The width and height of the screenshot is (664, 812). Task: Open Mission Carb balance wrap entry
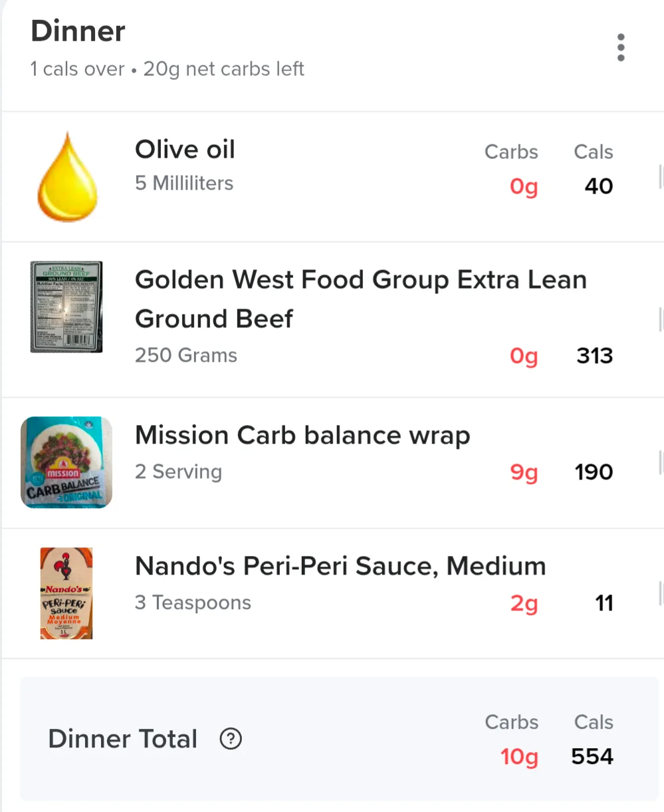[332, 463]
